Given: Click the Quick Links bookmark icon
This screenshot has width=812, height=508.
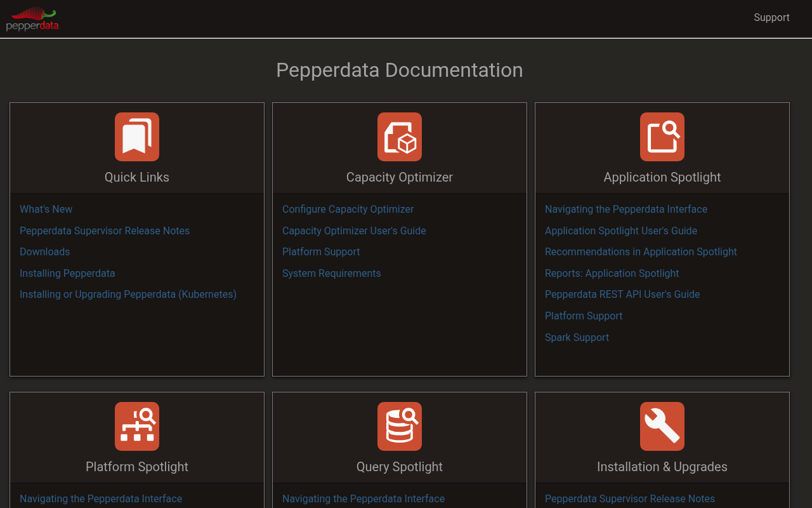Looking at the screenshot, I should [137, 137].
